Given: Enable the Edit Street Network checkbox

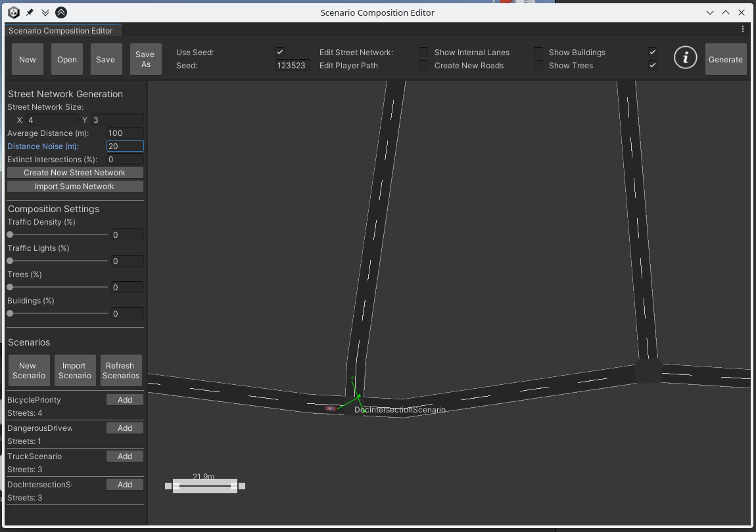Looking at the screenshot, I should click(423, 52).
